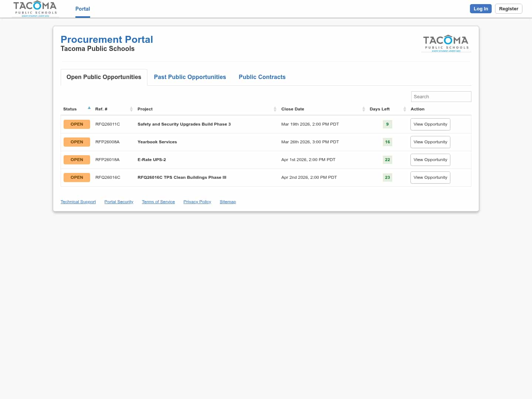The height and width of the screenshot is (399, 532).
Task: Sort by Ref. # column arrows
Action: point(131,109)
